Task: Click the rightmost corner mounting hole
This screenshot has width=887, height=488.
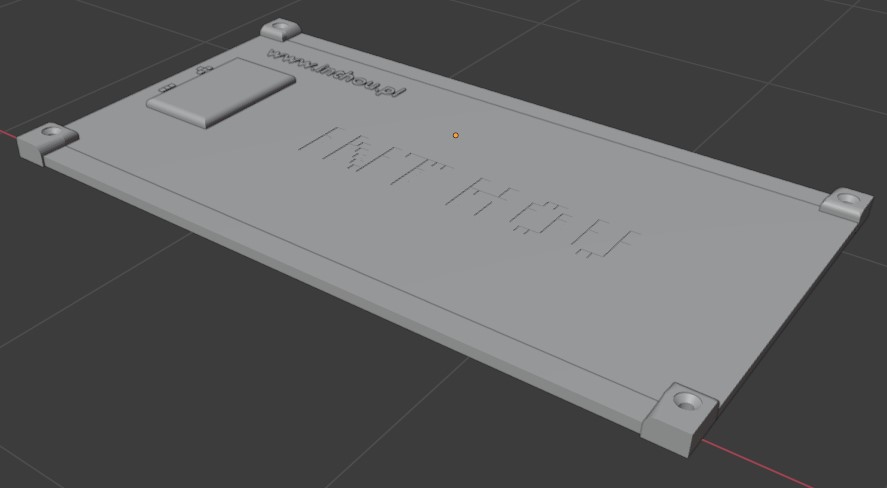Action: pyautogui.click(x=848, y=199)
